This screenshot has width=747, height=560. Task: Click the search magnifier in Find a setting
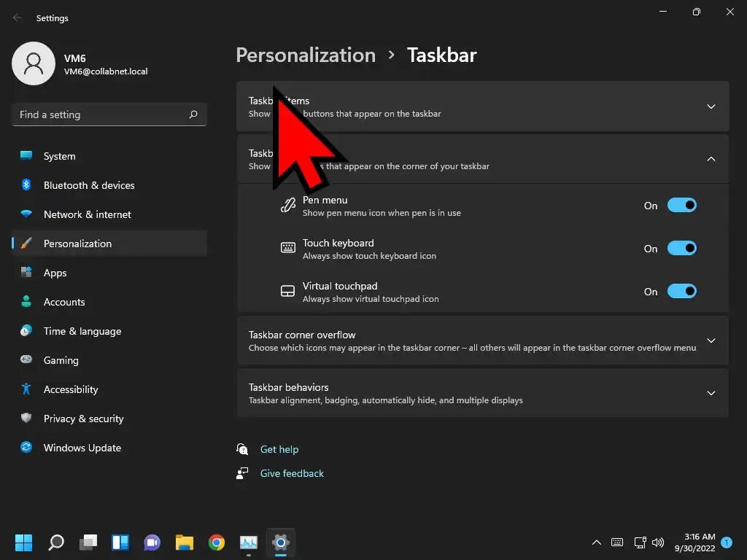(193, 114)
